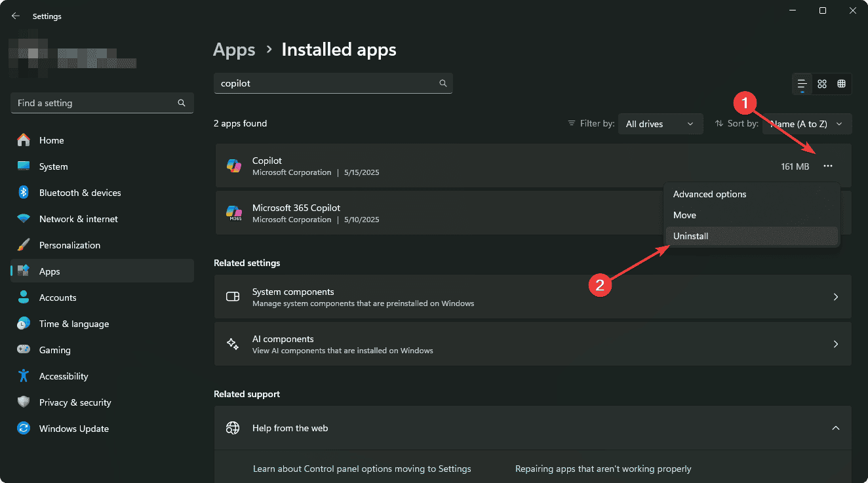The image size is (868, 483).
Task: Open Learn about Control panel options link
Action: (362, 469)
